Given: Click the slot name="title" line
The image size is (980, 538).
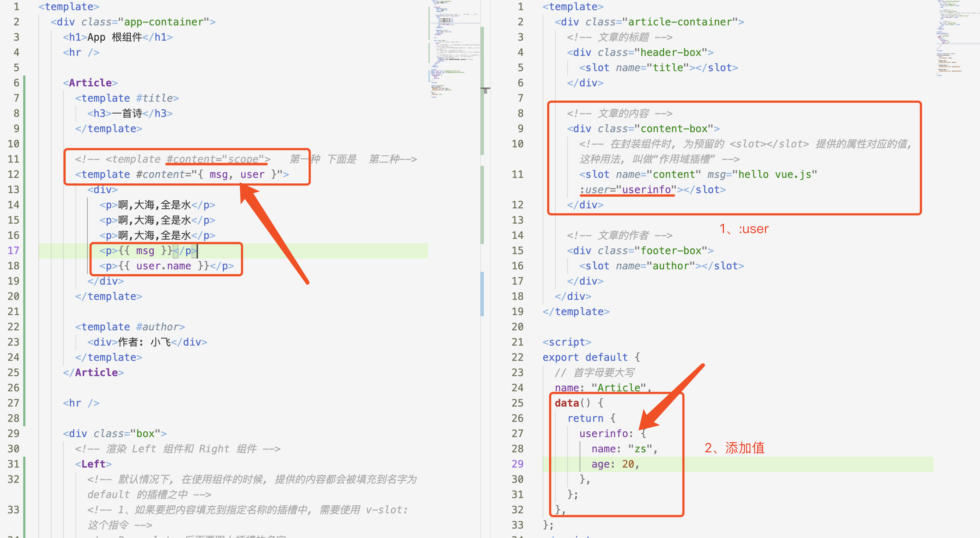Looking at the screenshot, I should coord(658,68).
